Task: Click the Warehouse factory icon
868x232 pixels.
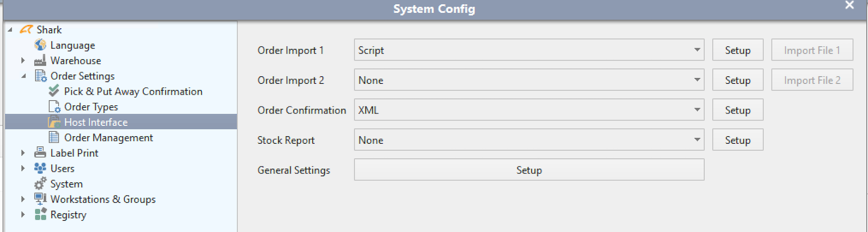Action: pos(40,60)
